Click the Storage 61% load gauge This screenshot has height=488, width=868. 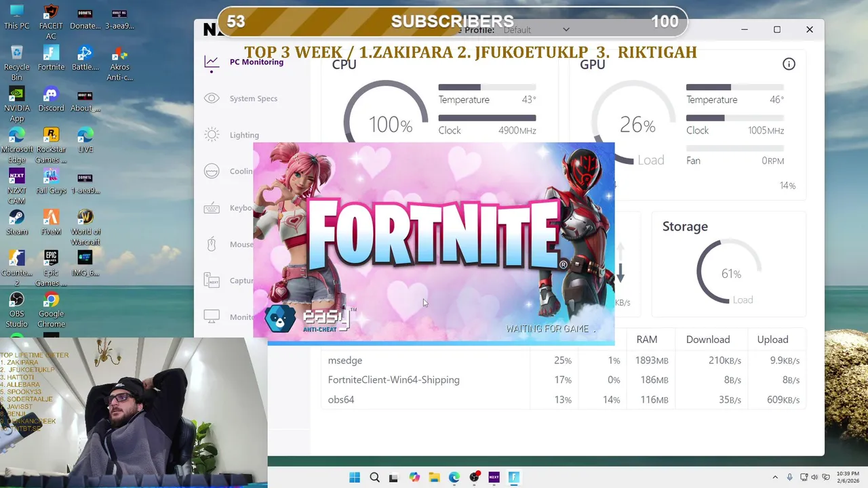[x=729, y=272]
